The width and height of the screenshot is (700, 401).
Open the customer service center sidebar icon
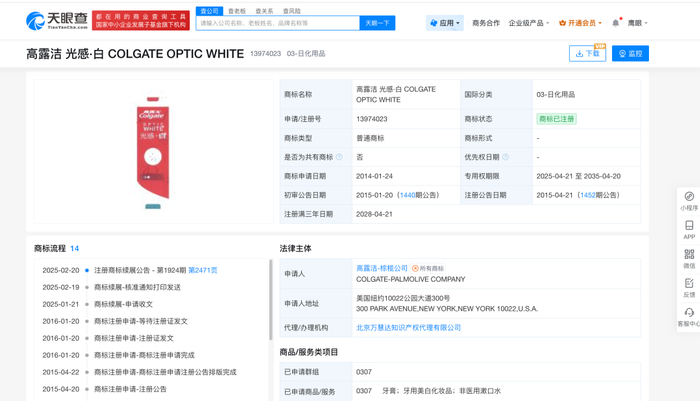[689, 316]
